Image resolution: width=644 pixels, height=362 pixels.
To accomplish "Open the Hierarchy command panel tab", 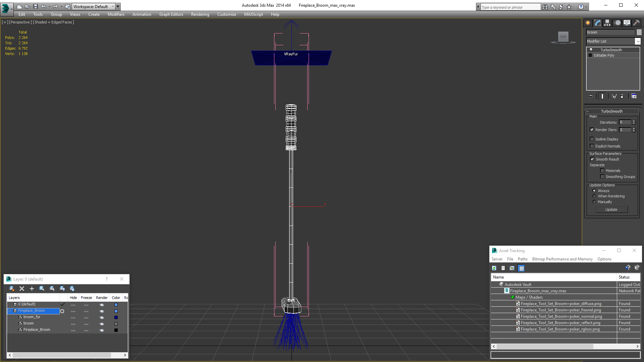I will (x=607, y=23).
